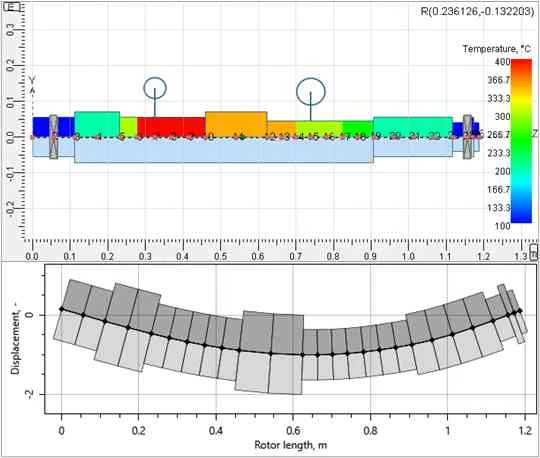
Task: Click the 133.3 legend value
Action: click(498, 208)
